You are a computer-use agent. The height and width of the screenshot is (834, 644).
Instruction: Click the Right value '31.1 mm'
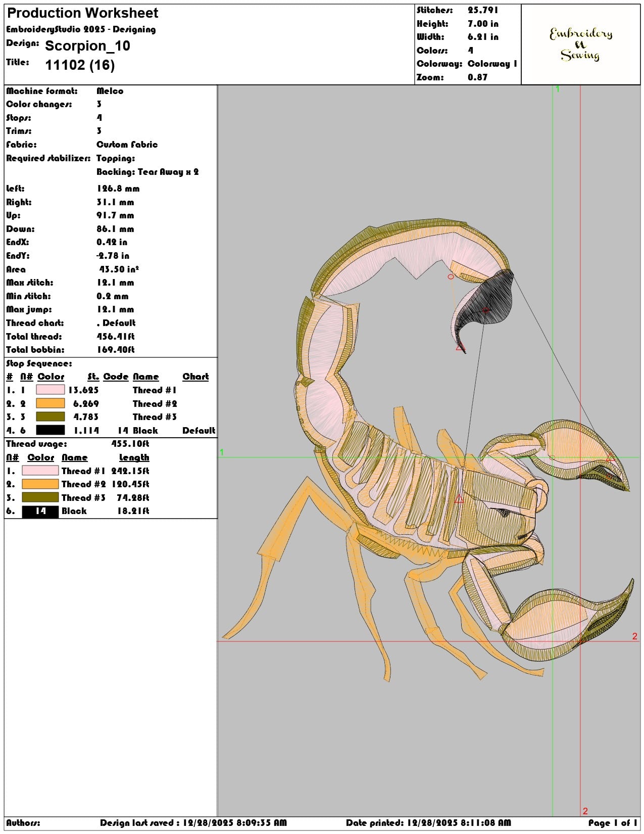(x=115, y=202)
